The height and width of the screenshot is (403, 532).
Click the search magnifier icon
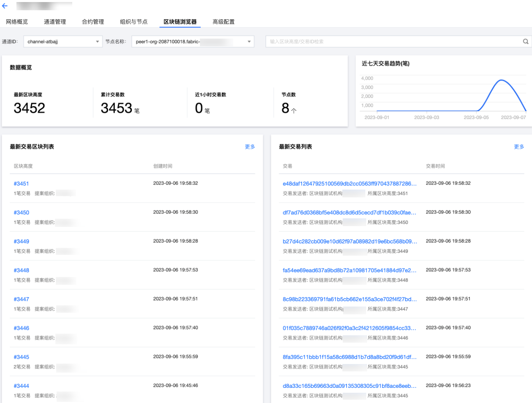pyautogui.click(x=525, y=41)
